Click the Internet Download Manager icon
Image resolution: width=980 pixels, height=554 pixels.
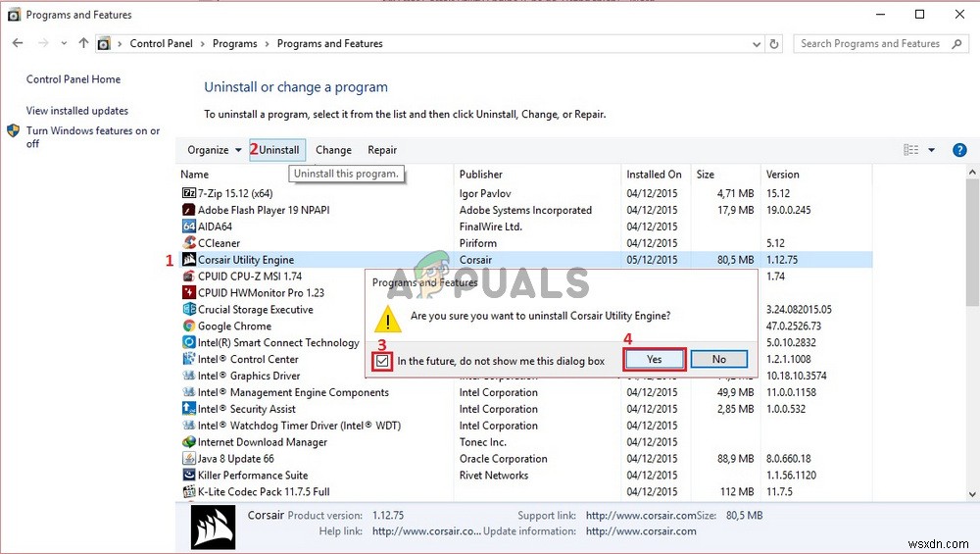click(189, 442)
